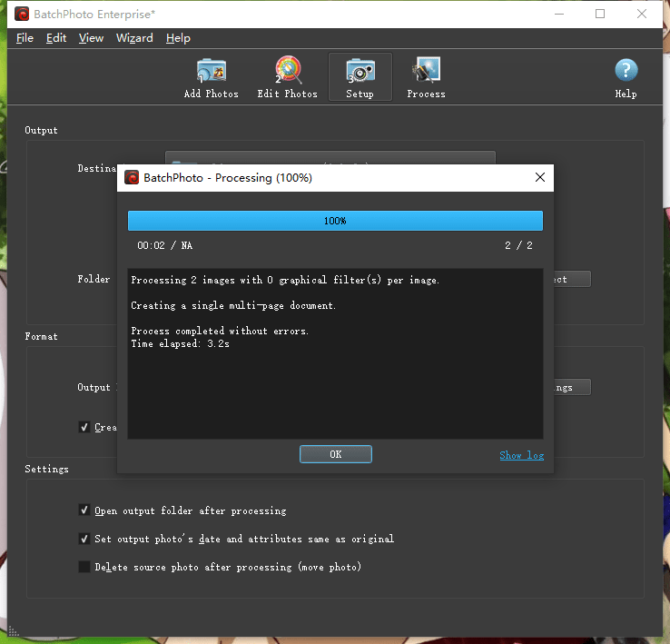670x644 pixels.
Task: Minimize the BatchPhoto Enterprise window
Action: pyautogui.click(x=559, y=15)
